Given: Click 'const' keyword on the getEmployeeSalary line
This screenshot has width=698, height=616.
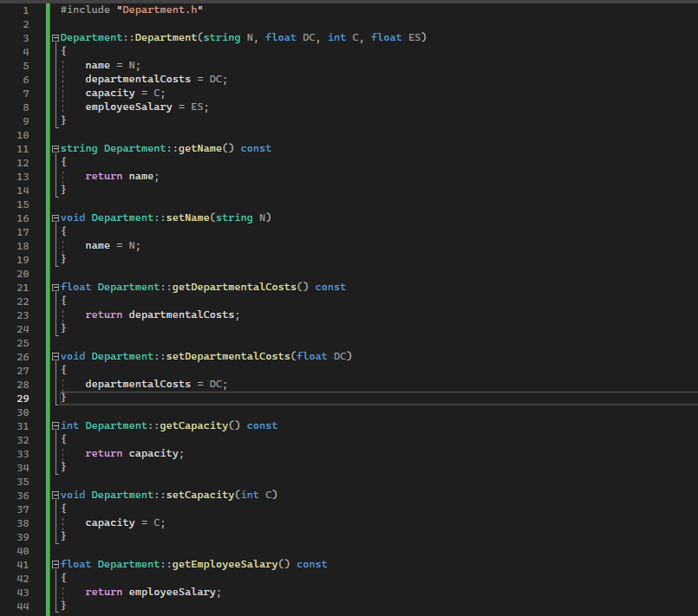Looking at the screenshot, I should point(311,564).
